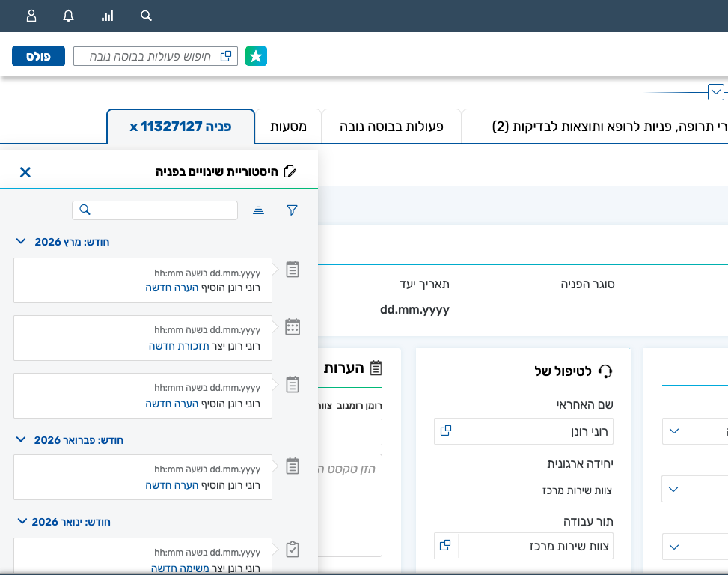Viewport: 728px width, 575px height.
Task: Click the copy icon inside the search field
Action: click(x=226, y=55)
